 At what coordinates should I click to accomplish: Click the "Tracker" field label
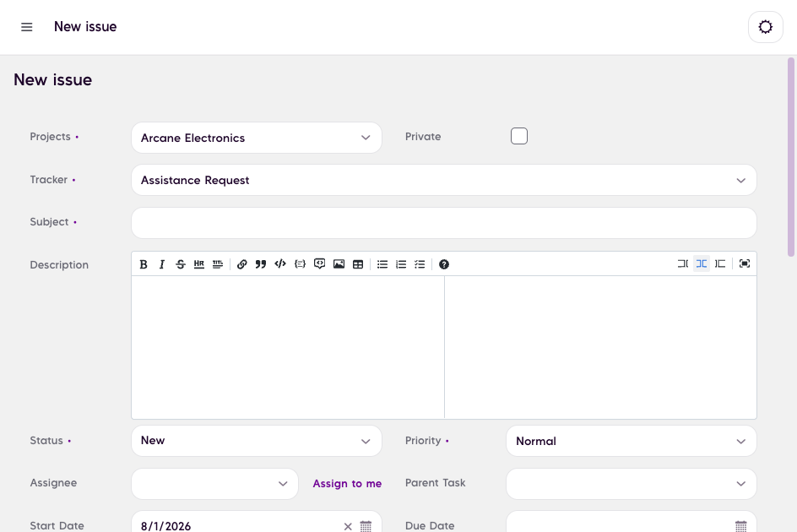[x=48, y=180]
